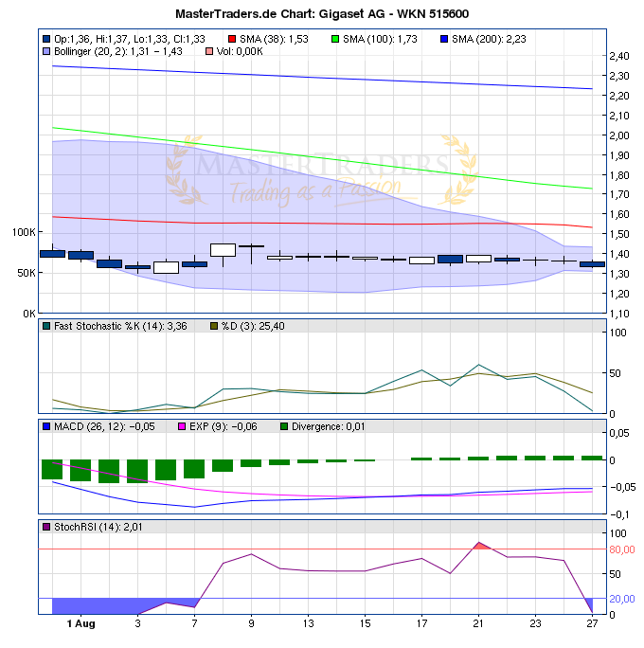Viewport: 644px width, 648px height.
Task: Click the 'EXP (9): -0,06' label
Action: click(x=224, y=426)
